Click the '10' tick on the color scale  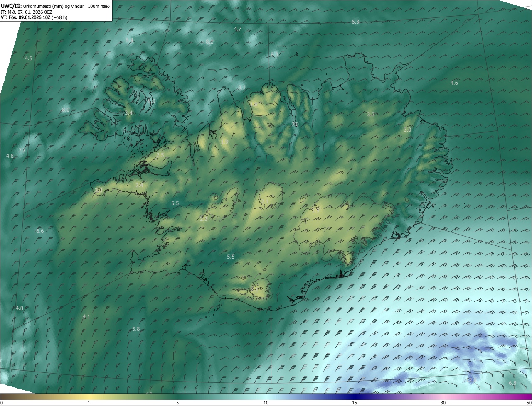(266, 403)
